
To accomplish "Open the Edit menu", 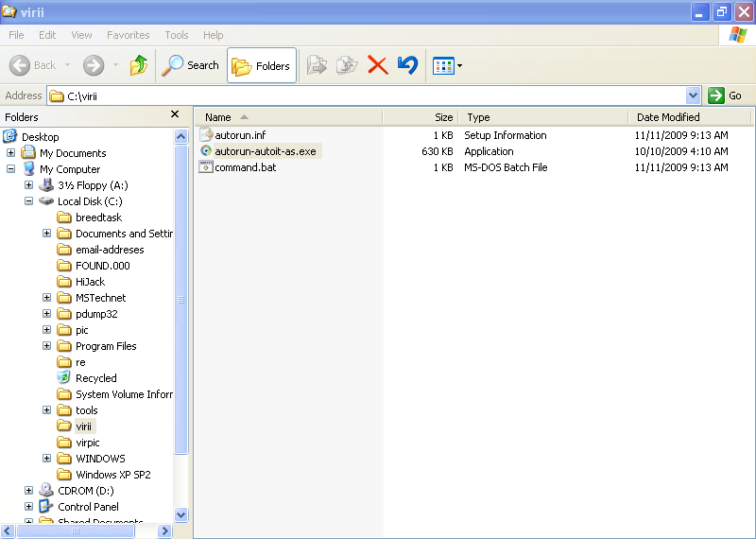I will click(x=47, y=35).
